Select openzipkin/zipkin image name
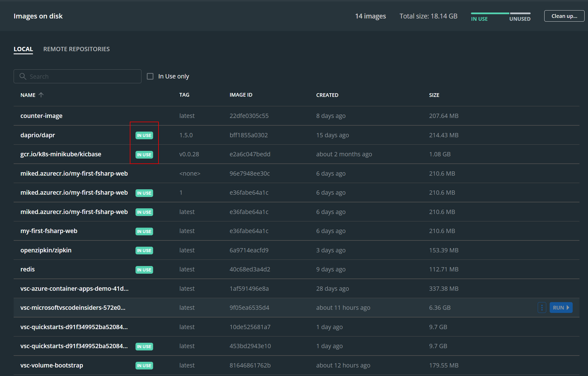This screenshot has width=588, height=376. 46,250
